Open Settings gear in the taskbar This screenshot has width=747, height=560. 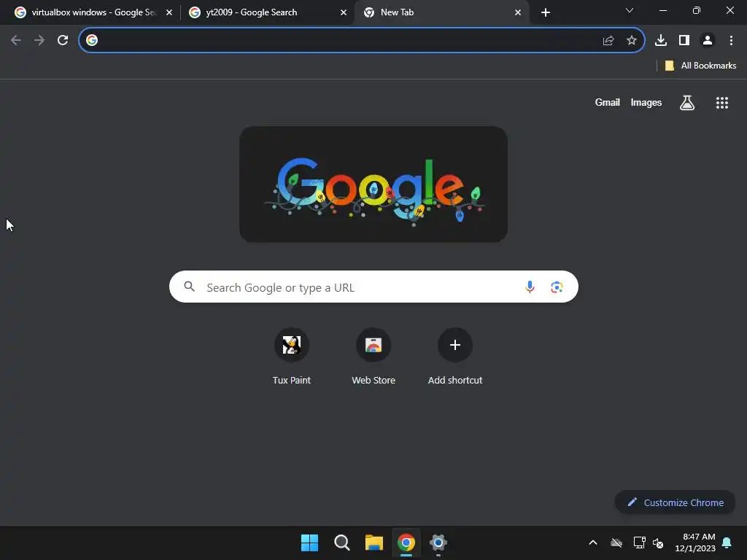[x=438, y=542]
